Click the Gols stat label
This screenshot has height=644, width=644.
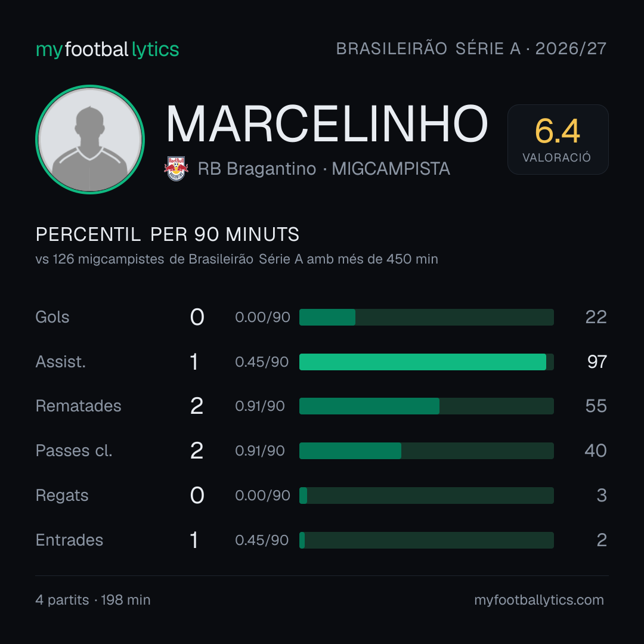pos(52,317)
